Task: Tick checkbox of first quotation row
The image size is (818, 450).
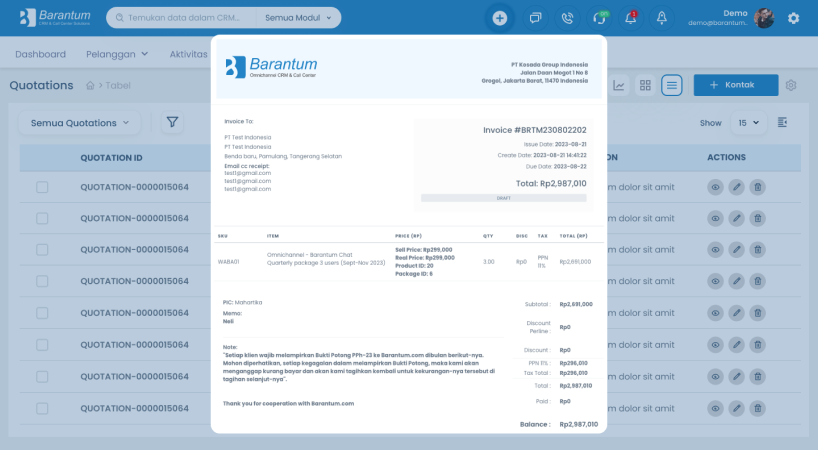Action: pyautogui.click(x=42, y=187)
